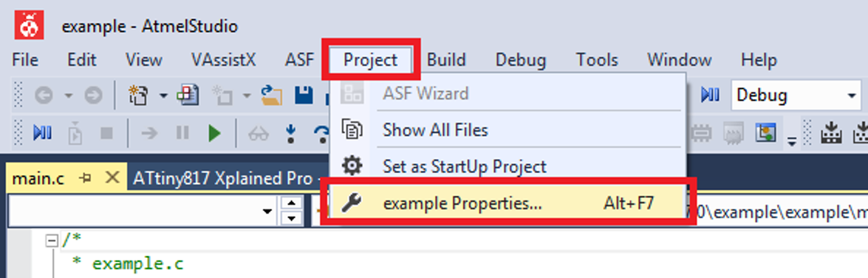
Task: Close the main.c tab
Action: pyautogui.click(x=112, y=177)
